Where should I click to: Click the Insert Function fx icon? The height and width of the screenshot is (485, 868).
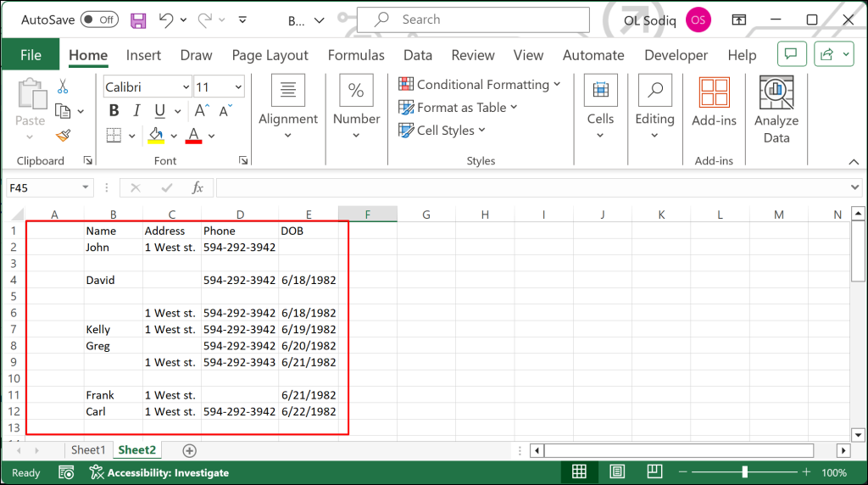[x=197, y=187]
